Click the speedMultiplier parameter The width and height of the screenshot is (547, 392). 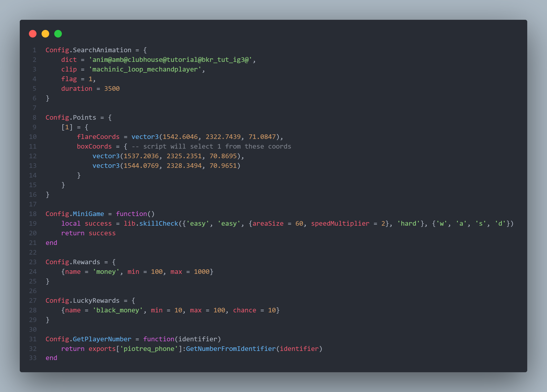(340, 224)
